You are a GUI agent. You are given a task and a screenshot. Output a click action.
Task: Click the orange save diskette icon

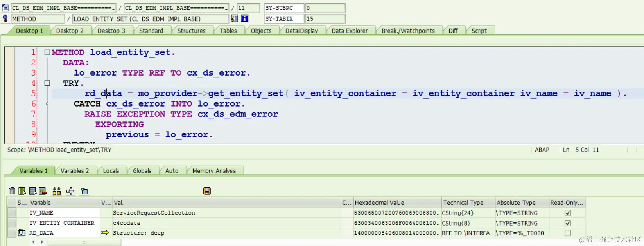pos(207,191)
